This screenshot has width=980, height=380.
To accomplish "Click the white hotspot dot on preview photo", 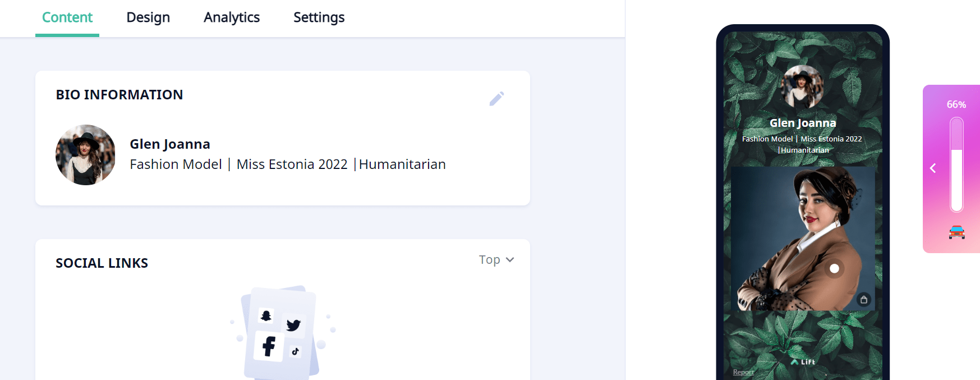I will pos(834,268).
